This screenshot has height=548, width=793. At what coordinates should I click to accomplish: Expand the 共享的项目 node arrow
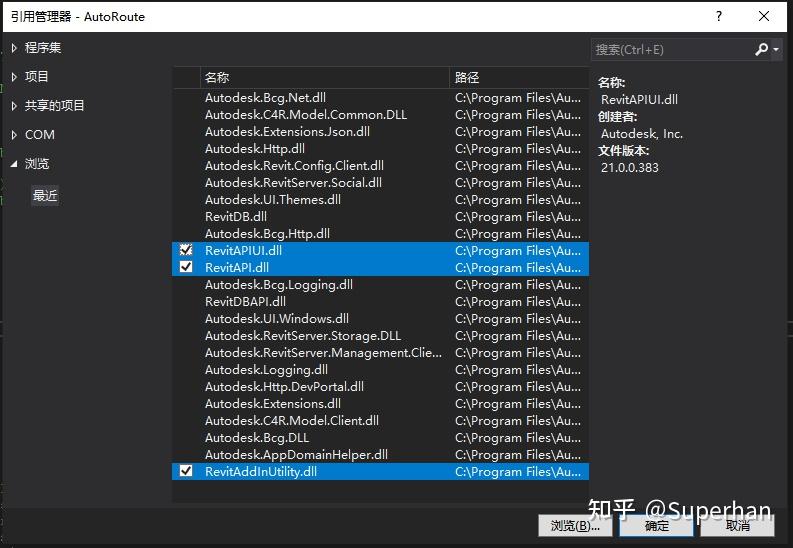point(14,106)
